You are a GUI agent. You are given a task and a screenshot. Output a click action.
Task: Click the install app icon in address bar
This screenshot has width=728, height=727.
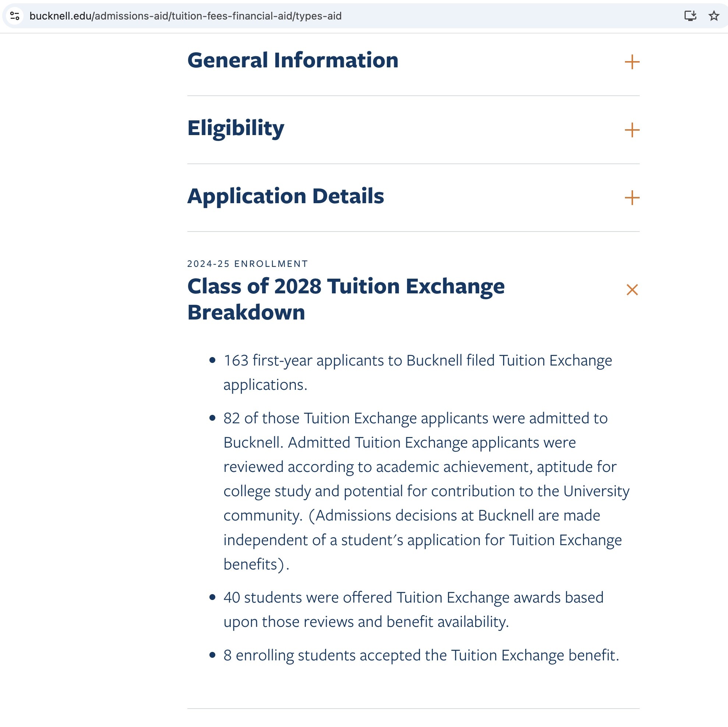pos(690,16)
